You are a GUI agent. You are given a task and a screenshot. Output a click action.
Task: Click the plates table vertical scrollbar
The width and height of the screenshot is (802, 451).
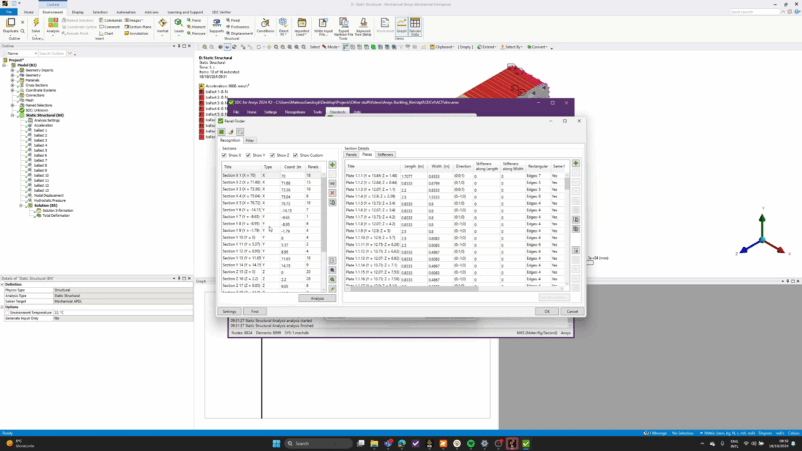pos(567,220)
